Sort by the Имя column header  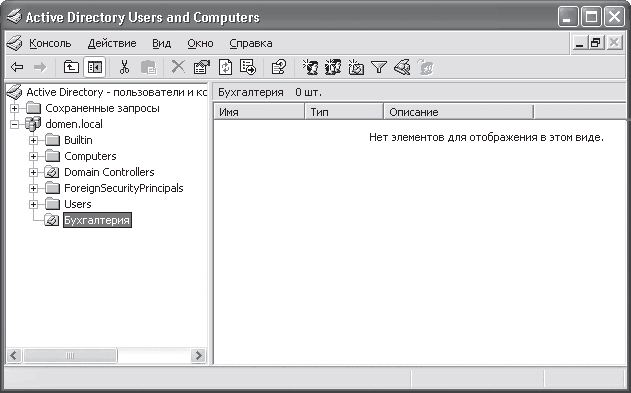tap(259, 112)
